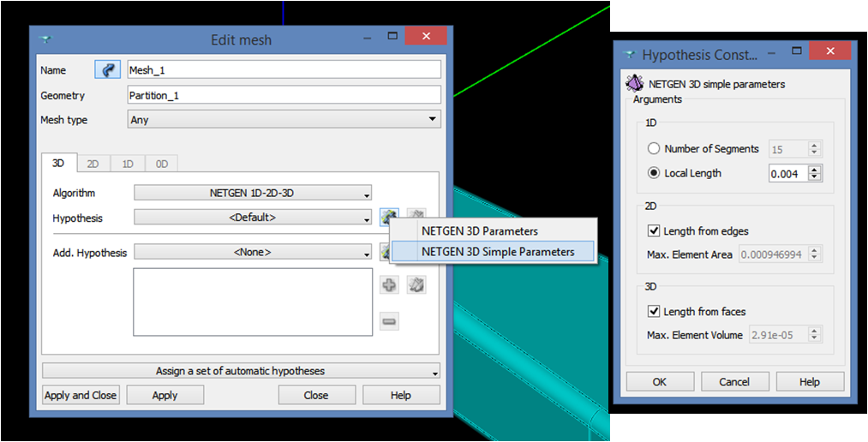Screen dimensions: 868x442
Task: Click the edit hypothesis icon in Hypothesis row
Action: click(x=416, y=217)
